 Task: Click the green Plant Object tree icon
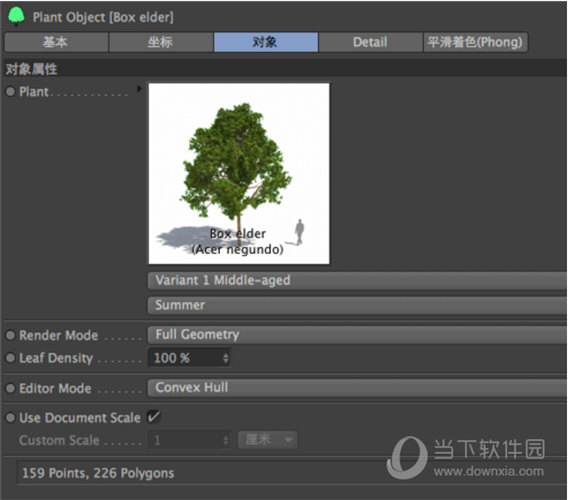16,17
